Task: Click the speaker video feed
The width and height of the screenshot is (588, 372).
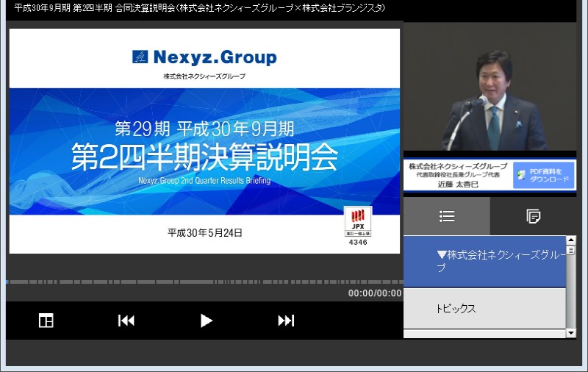Action: pos(490,87)
